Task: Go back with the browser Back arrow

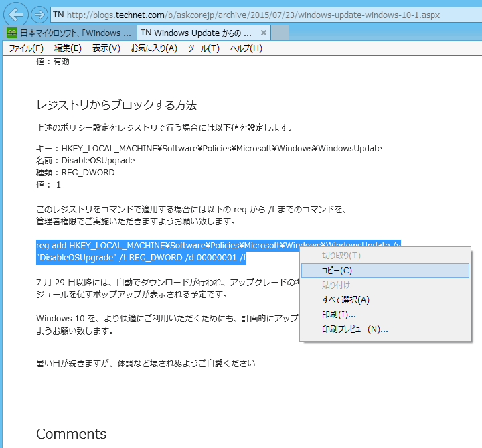Action: [15, 15]
